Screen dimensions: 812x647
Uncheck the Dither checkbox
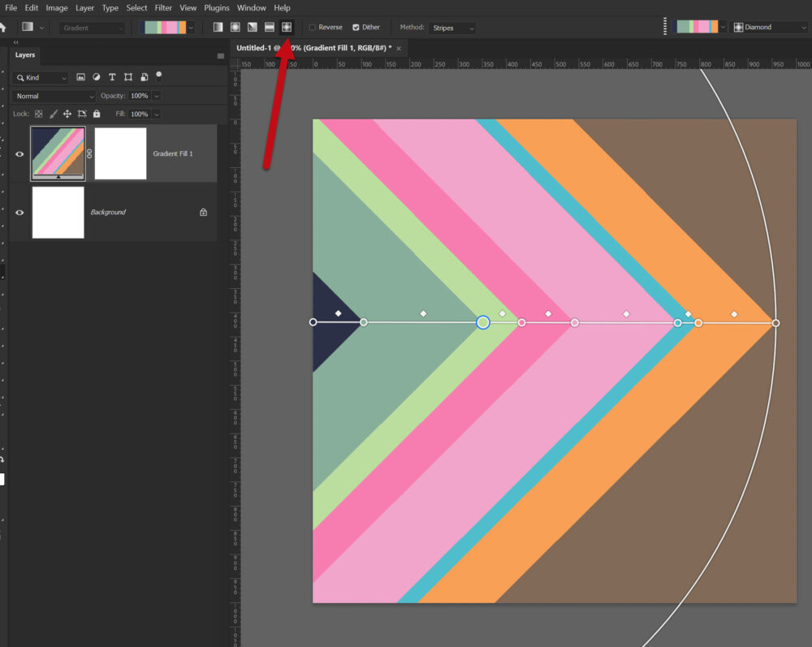pyautogui.click(x=356, y=28)
